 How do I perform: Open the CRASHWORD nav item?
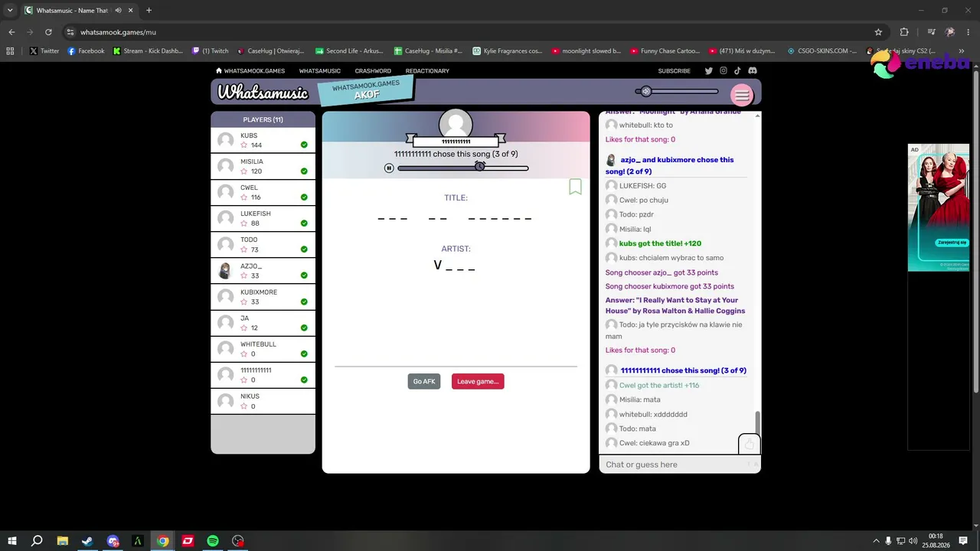373,71
